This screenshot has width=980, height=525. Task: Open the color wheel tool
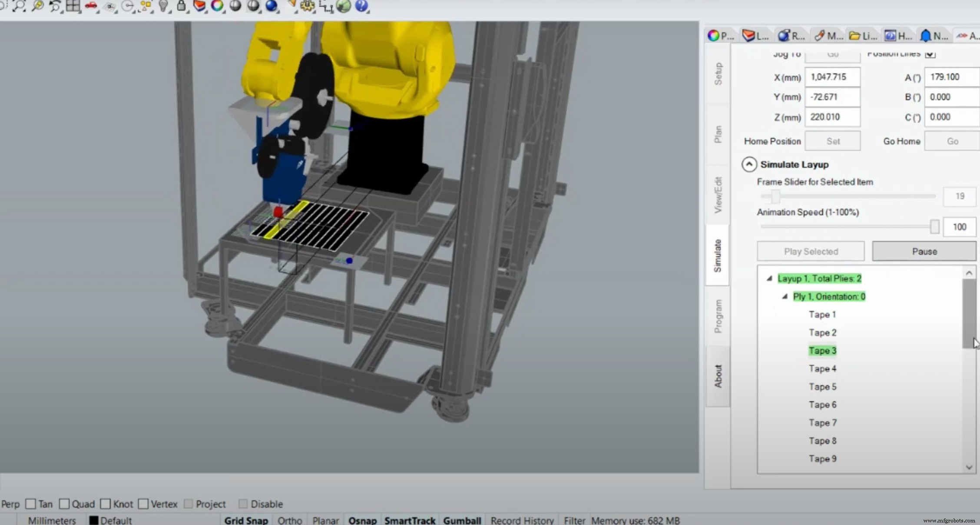[x=218, y=7]
